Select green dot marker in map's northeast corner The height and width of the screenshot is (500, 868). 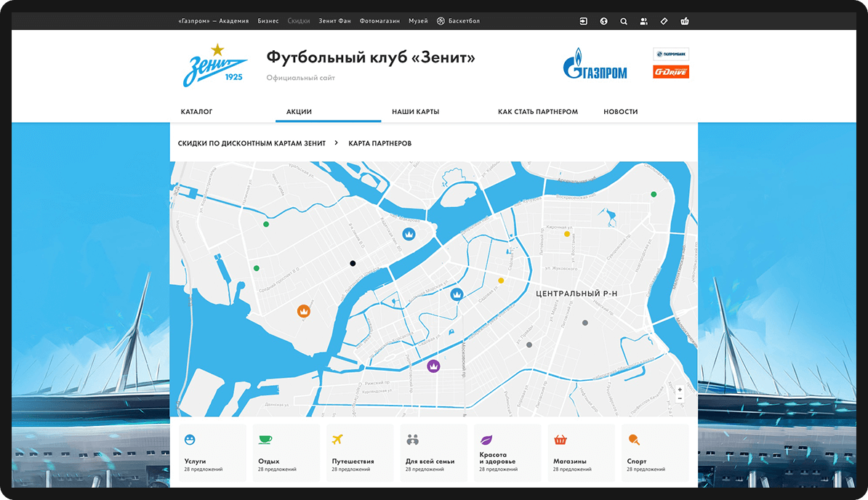pyautogui.click(x=654, y=194)
